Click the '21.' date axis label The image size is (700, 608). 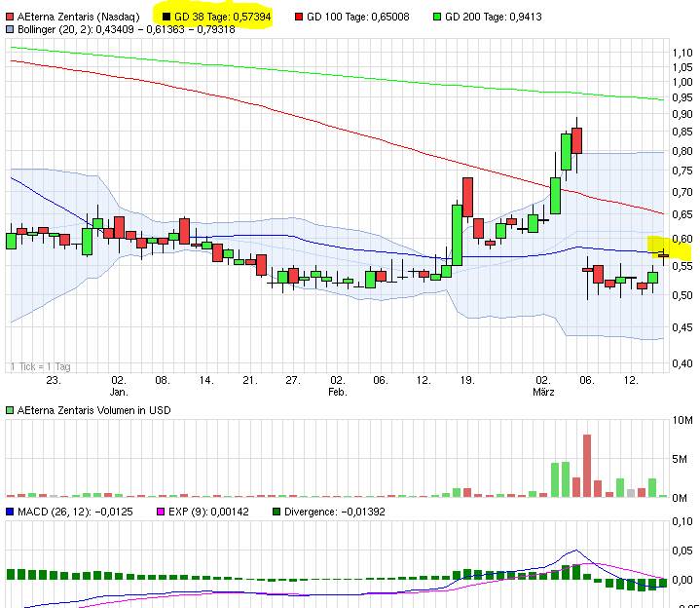coord(250,380)
